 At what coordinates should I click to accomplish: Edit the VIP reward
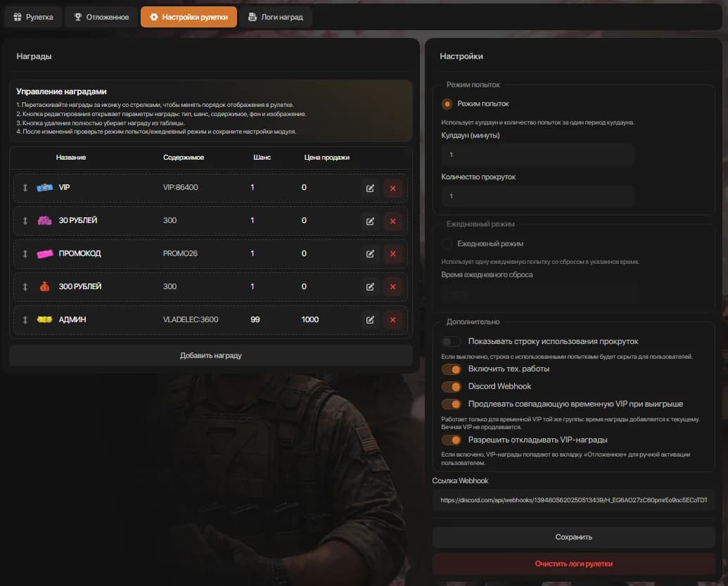coord(370,188)
